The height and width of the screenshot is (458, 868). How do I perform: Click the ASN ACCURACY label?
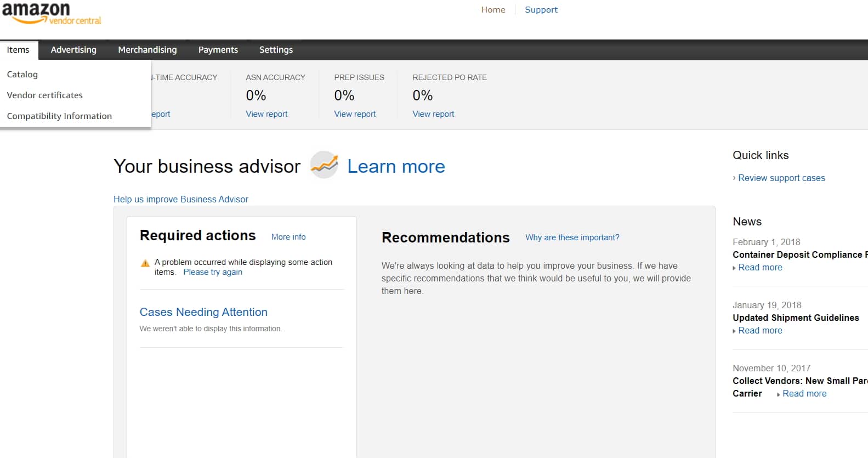(x=275, y=77)
